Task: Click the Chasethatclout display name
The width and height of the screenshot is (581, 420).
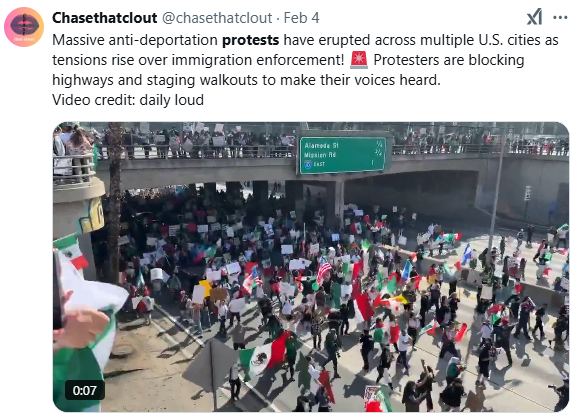Action: pos(104,18)
